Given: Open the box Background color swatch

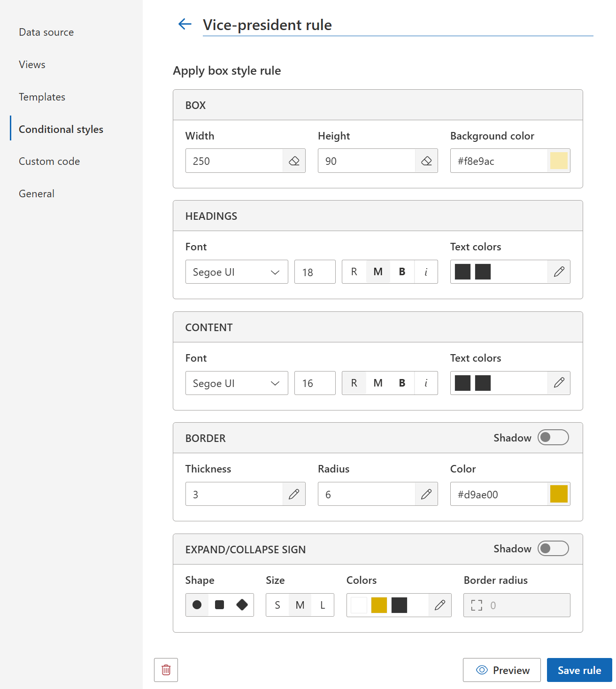Looking at the screenshot, I should click(x=559, y=161).
